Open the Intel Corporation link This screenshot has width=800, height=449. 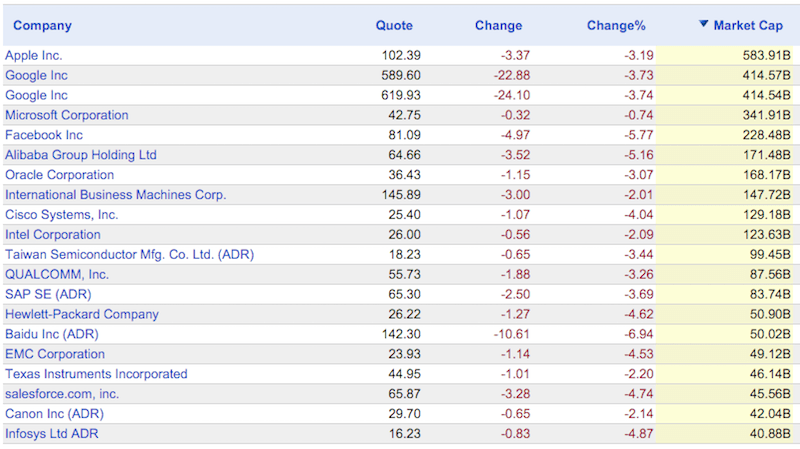[53, 235]
